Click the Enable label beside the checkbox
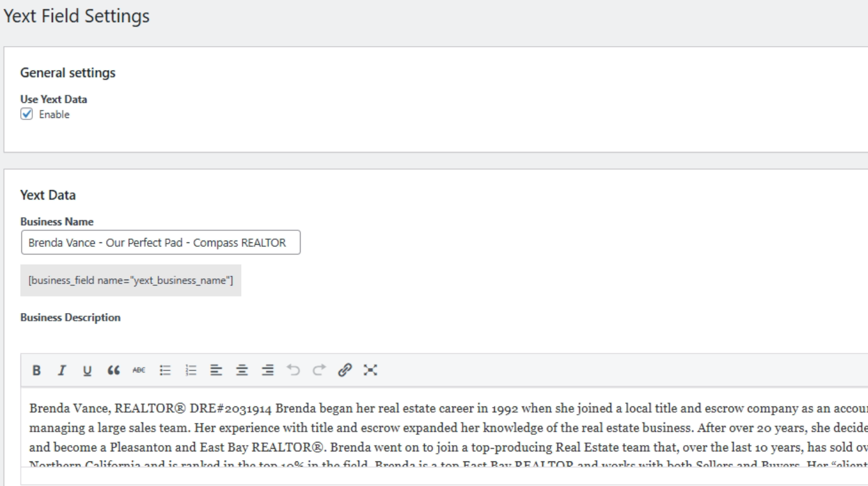This screenshot has height=486, width=868. [54, 114]
